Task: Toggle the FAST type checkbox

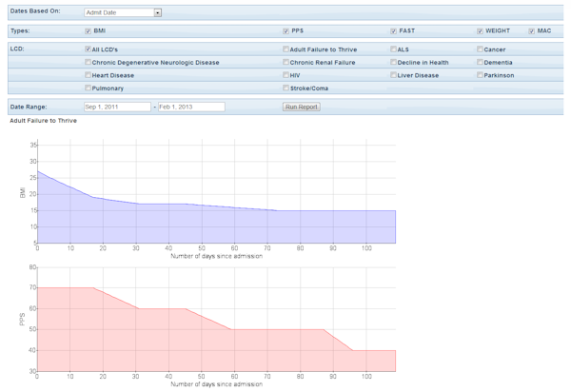Action: 393,31
